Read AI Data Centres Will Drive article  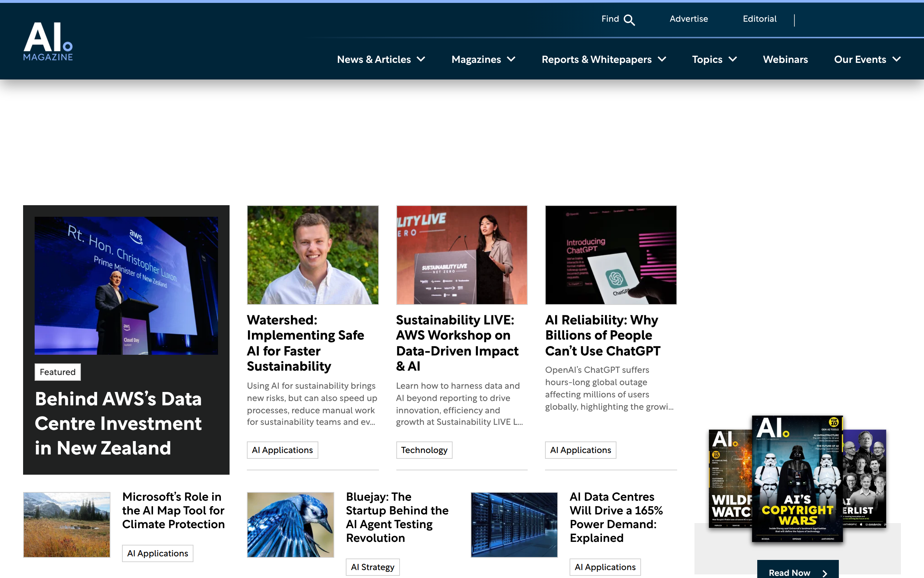tap(616, 517)
